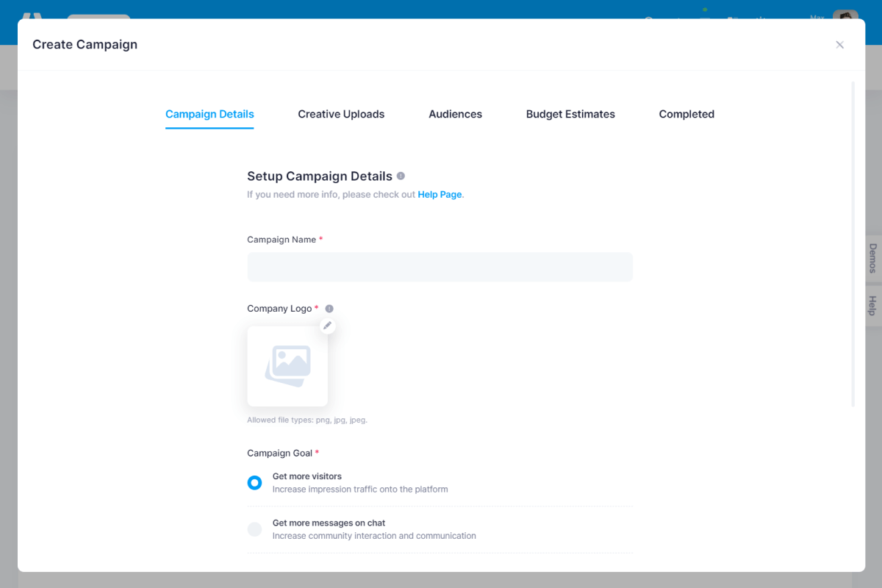Open the Help side panel tab
This screenshot has height=588, width=882.
[x=872, y=306]
